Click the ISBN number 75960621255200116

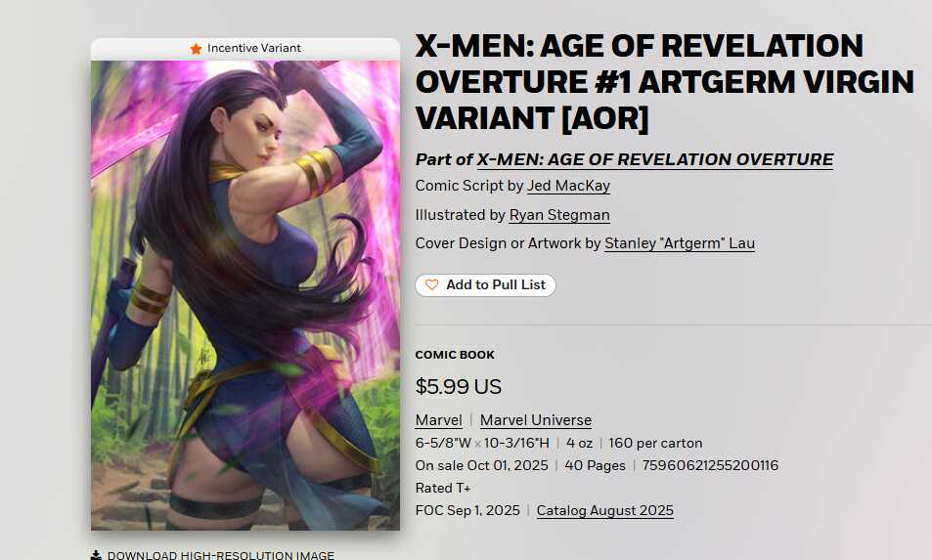pyautogui.click(x=710, y=465)
